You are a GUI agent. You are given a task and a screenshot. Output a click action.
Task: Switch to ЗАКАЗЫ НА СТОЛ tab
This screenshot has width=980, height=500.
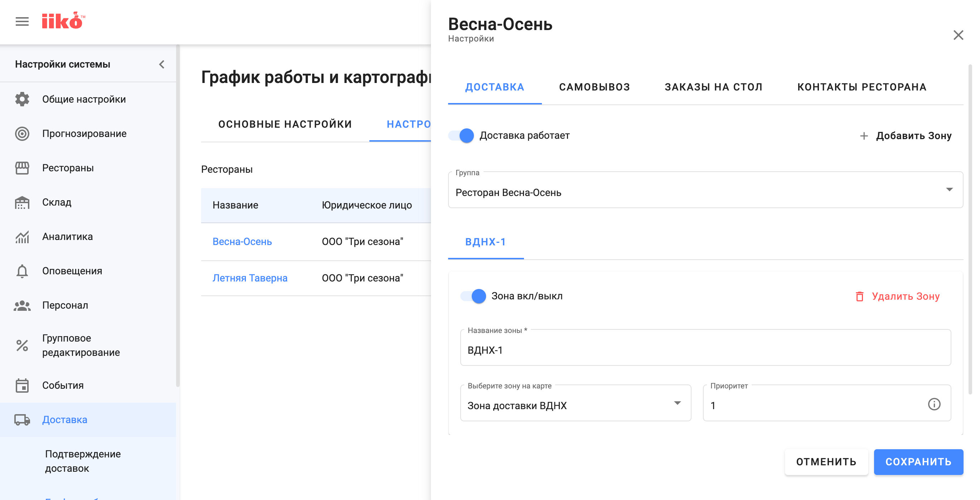point(713,87)
